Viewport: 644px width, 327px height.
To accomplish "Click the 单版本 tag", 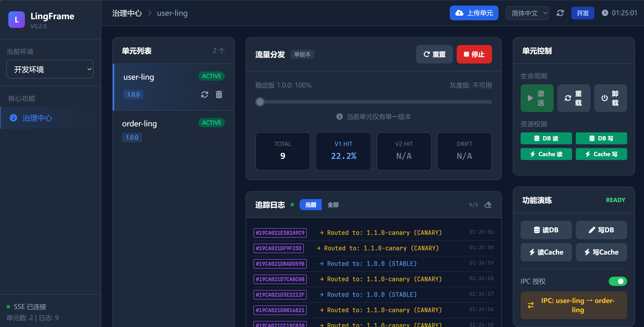I will pos(302,54).
